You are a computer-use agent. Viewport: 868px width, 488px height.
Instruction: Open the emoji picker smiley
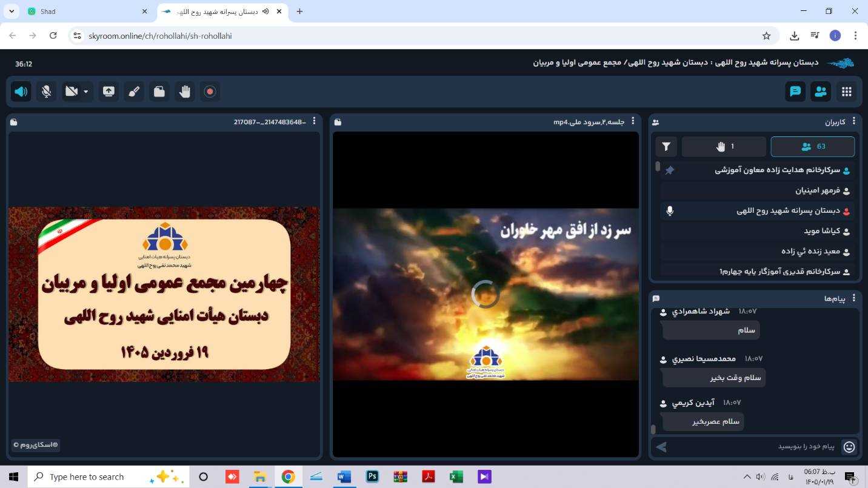click(849, 447)
